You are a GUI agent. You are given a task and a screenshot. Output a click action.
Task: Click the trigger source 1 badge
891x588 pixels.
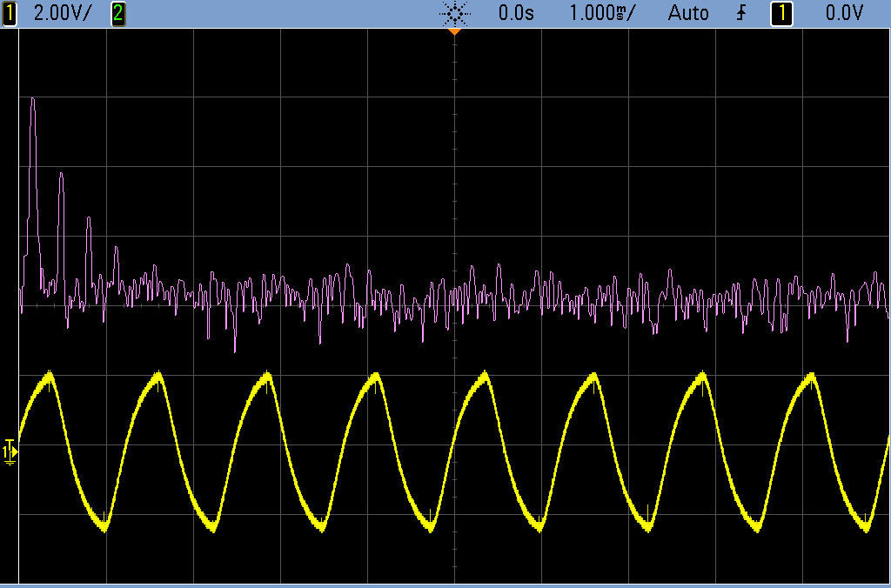coord(781,13)
